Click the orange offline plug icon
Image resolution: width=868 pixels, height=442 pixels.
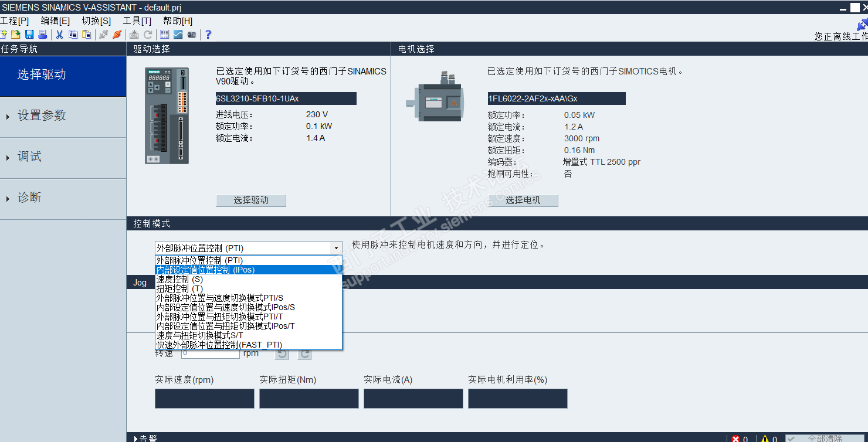click(117, 35)
